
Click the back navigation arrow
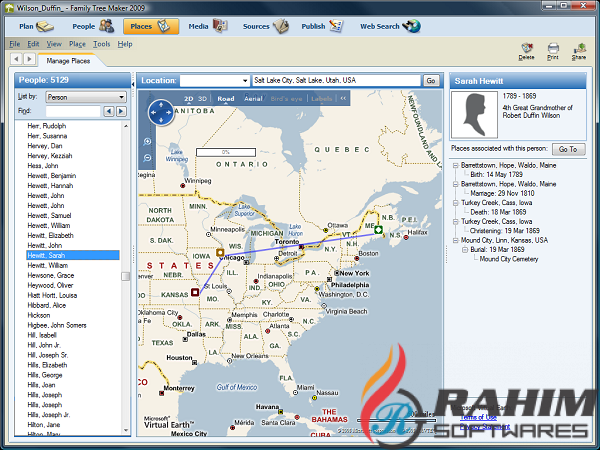pyautogui.click(x=16, y=59)
